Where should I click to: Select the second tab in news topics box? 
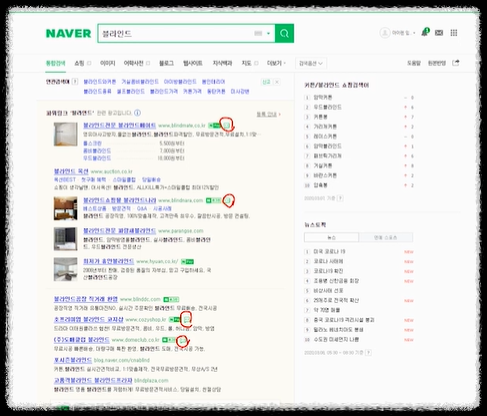(x=386, y=237)
